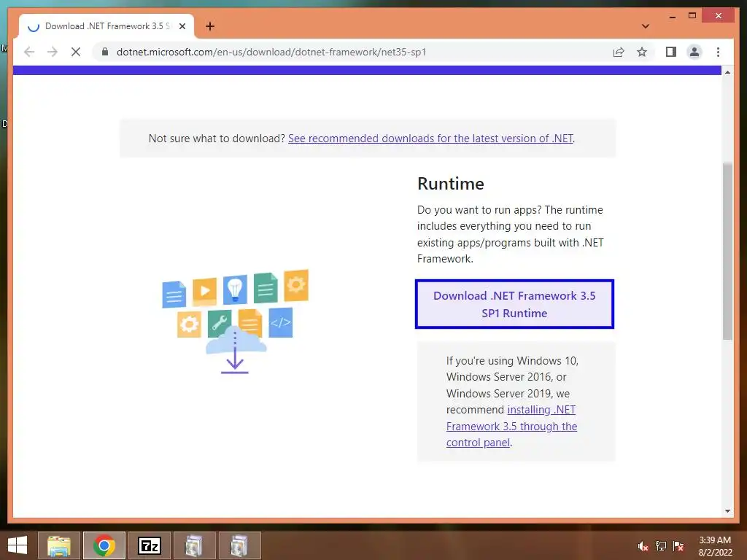Open File Explorer from the taskbar
The image size is (747, 560).
(58, 545)
